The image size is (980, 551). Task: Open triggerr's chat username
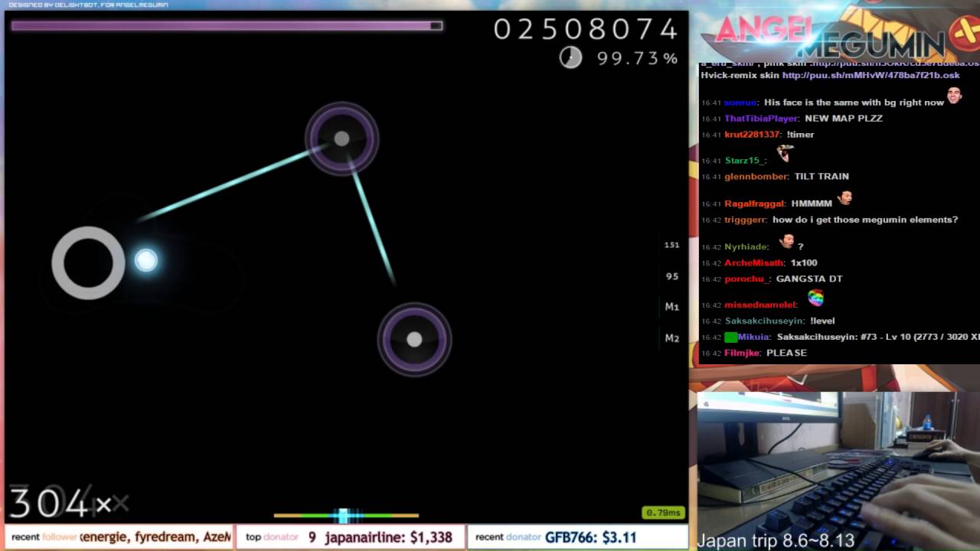click(745, 220)
